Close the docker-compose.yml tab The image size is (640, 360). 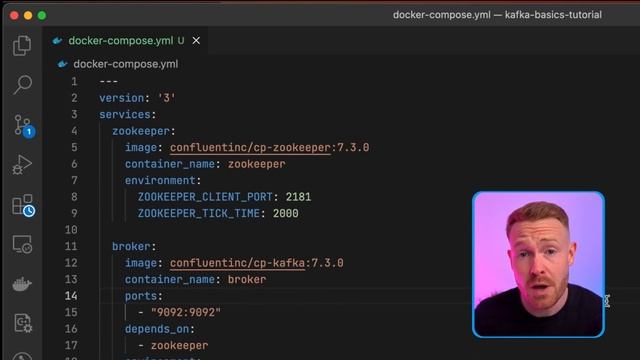click(196, 41)
